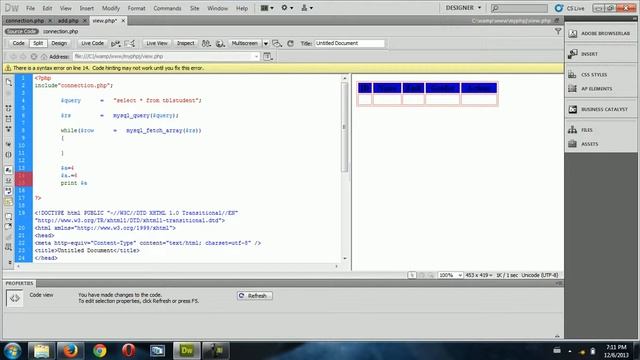Launch Chrome from the Windows taskbar

(100, 351)
